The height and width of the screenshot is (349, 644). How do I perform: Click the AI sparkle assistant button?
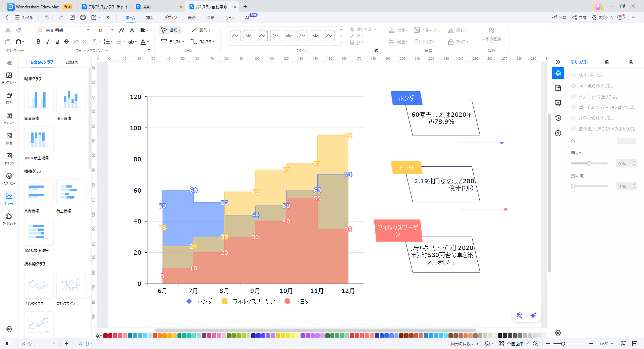[x=533, y=315]
